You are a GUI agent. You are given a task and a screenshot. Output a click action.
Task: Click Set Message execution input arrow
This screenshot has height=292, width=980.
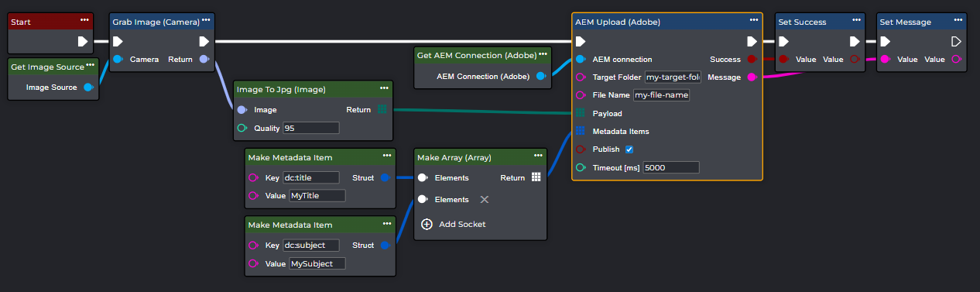(886, 41)
